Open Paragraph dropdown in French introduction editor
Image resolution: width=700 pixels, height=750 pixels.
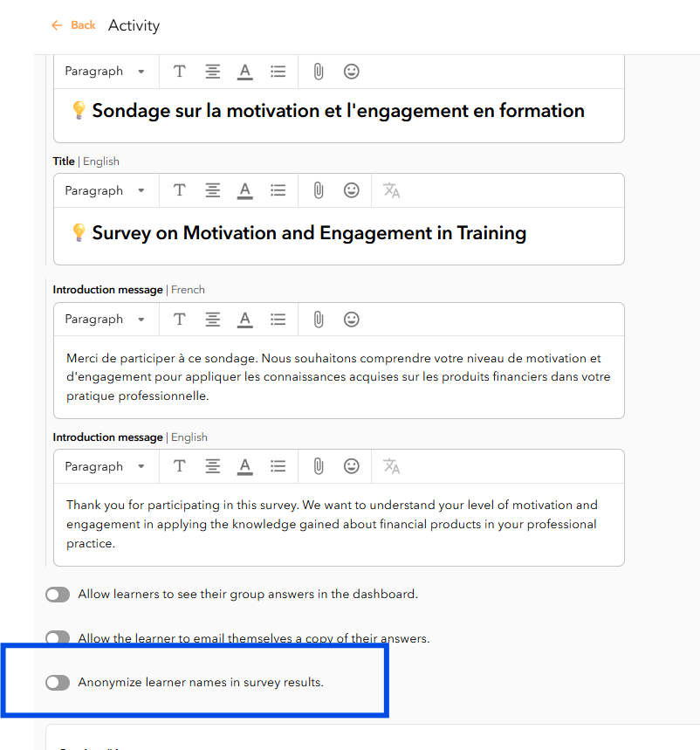click(x=106, y=319)
